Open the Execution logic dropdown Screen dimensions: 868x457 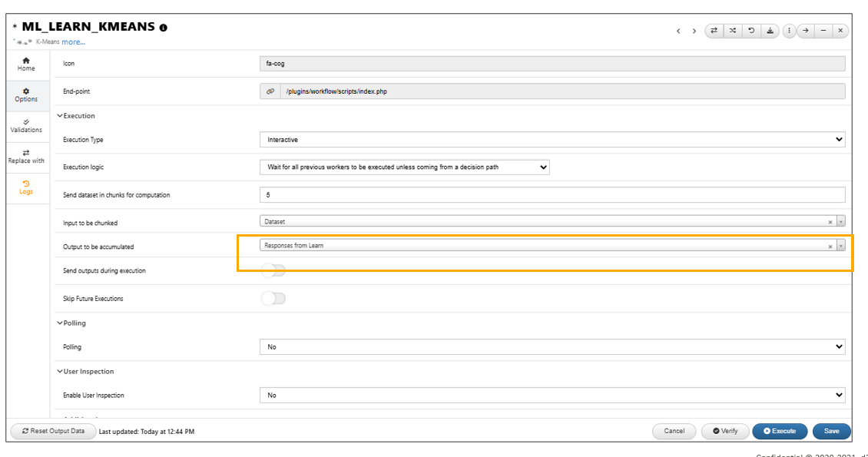click(405, 167)
